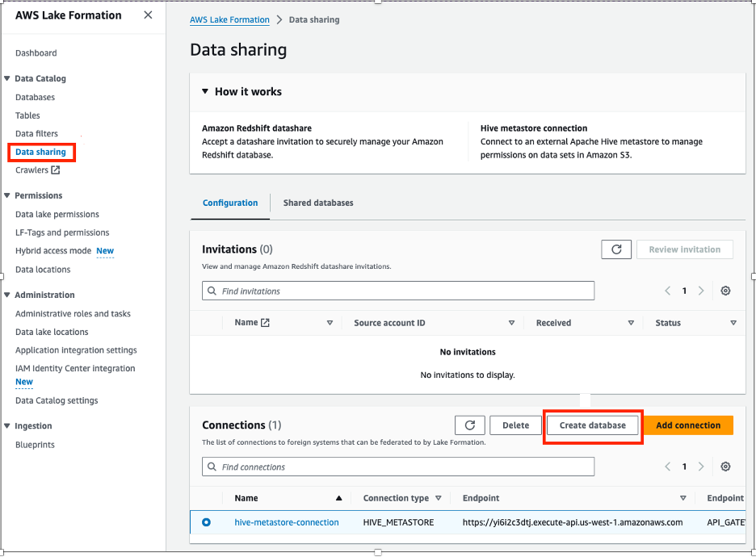Open LF-Tags and permissions
The image size is (756, 557).
(62, 232)
